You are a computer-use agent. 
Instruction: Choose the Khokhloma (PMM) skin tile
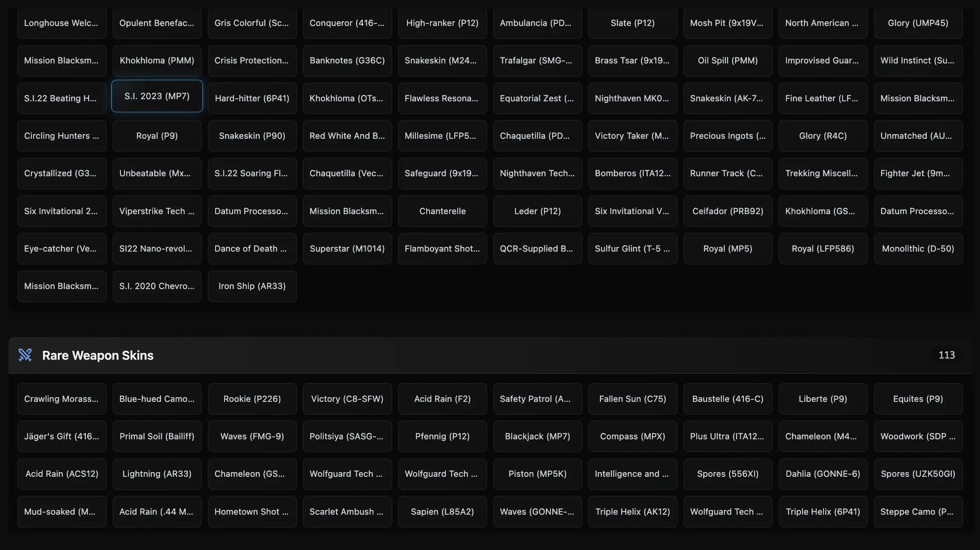[157, 60]
